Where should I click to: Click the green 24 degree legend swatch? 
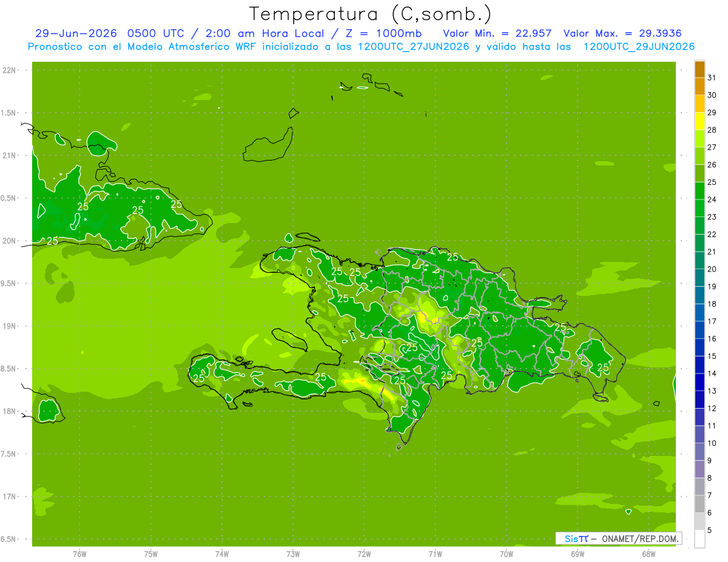[x=699, y=209]
